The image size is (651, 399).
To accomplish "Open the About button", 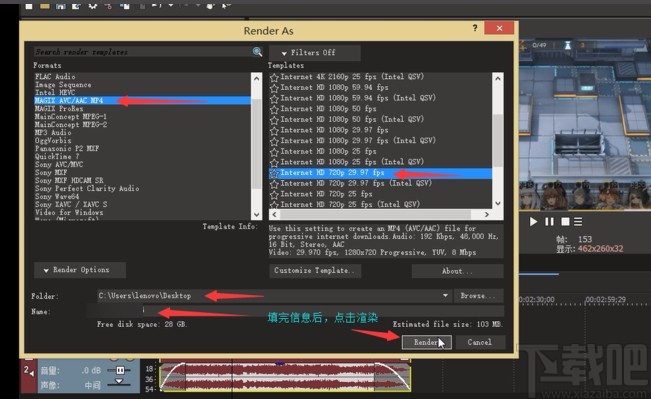I will (x=458, y=271).
